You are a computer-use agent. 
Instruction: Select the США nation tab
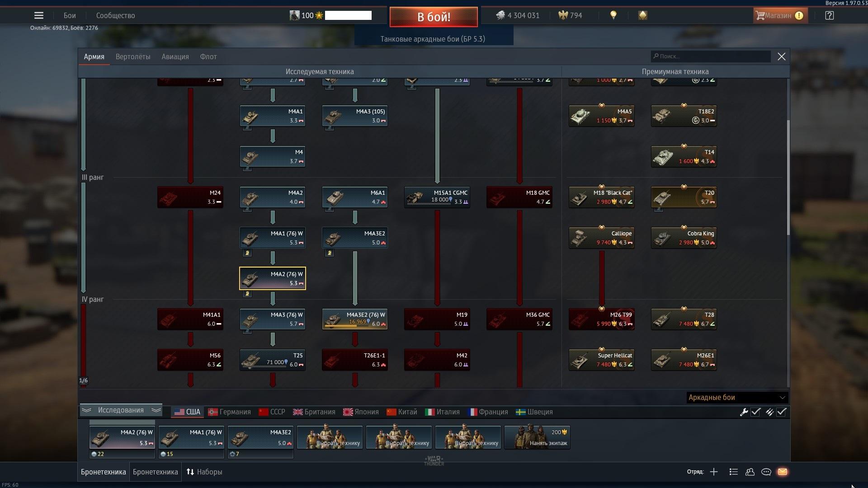pyautogui.click(x=187, y=412)
